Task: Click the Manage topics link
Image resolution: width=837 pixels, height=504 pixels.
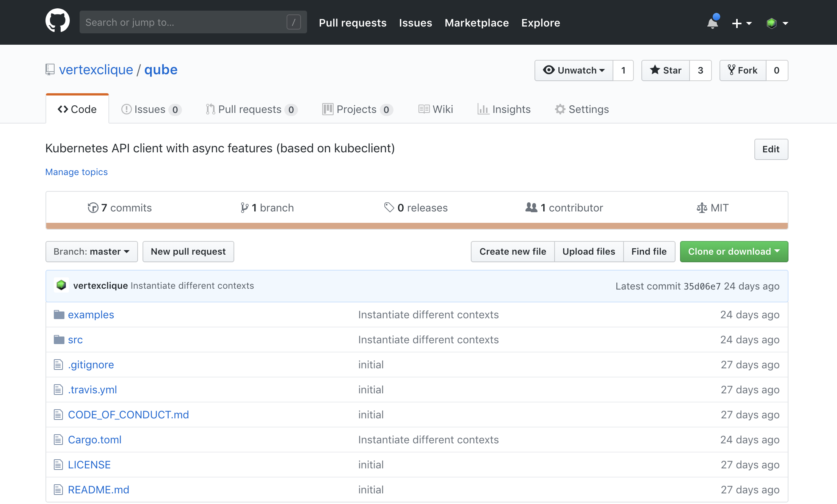Action: [77, 172]
